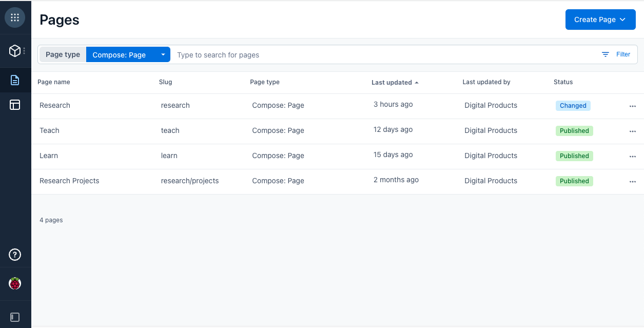
Task: Click the Create Page button
Action: click(x=595, y=19)
